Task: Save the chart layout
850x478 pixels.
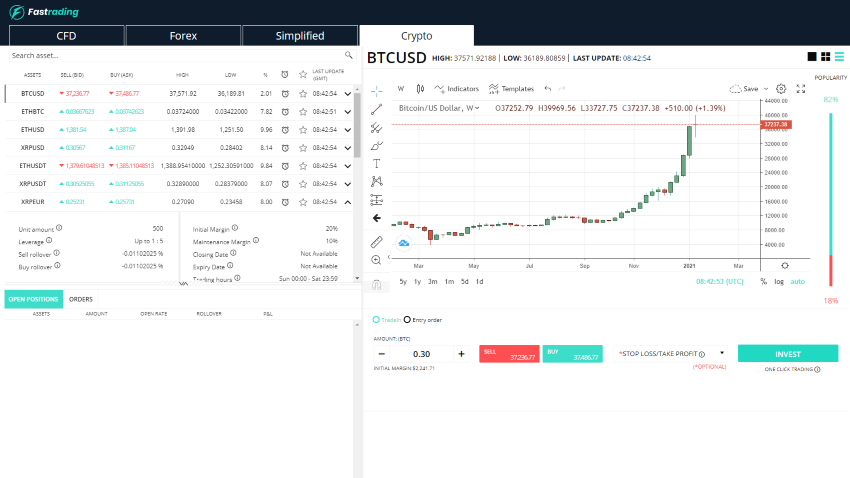Action: (744, 89)
